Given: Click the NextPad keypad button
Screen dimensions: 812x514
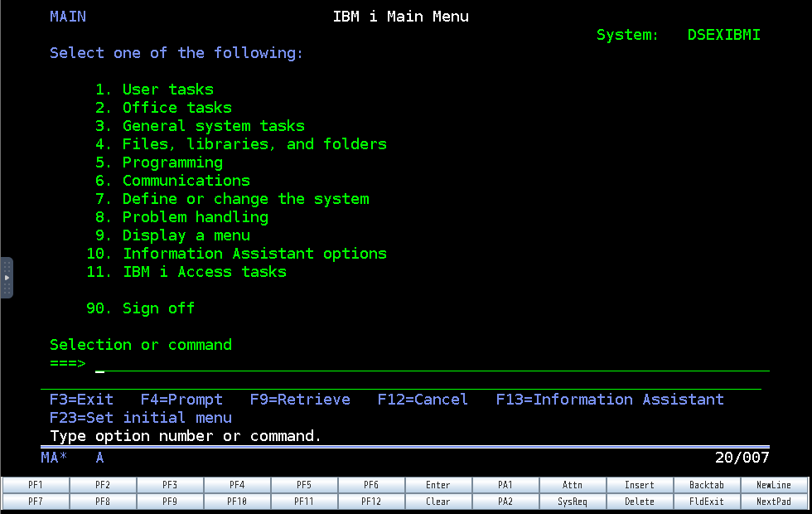Looking at the screenshot, I should [x=774, y=502].
